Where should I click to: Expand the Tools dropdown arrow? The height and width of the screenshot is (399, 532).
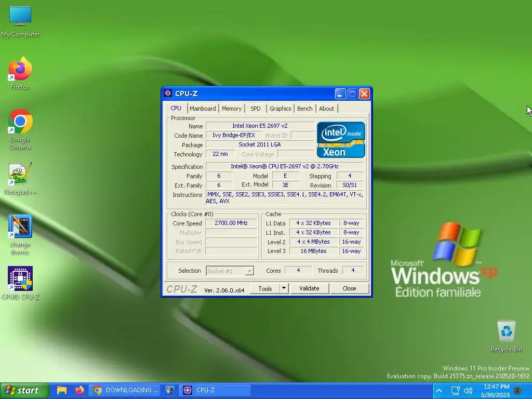284,288
